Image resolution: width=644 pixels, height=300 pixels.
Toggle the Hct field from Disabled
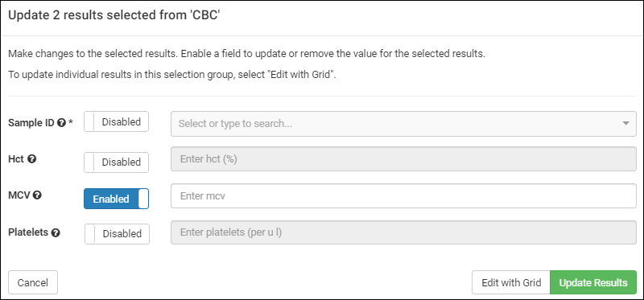point(116,162)
